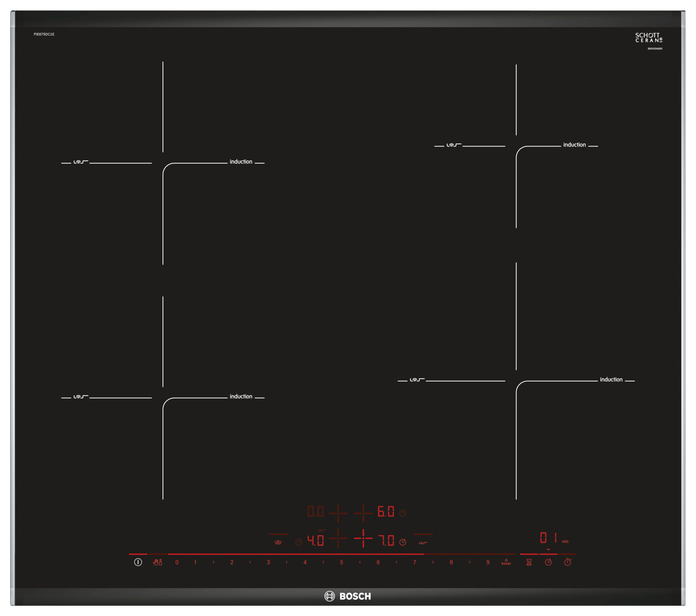
Task: Tap the 'induction' label on the rear-right zone
Action: (574, 145)
